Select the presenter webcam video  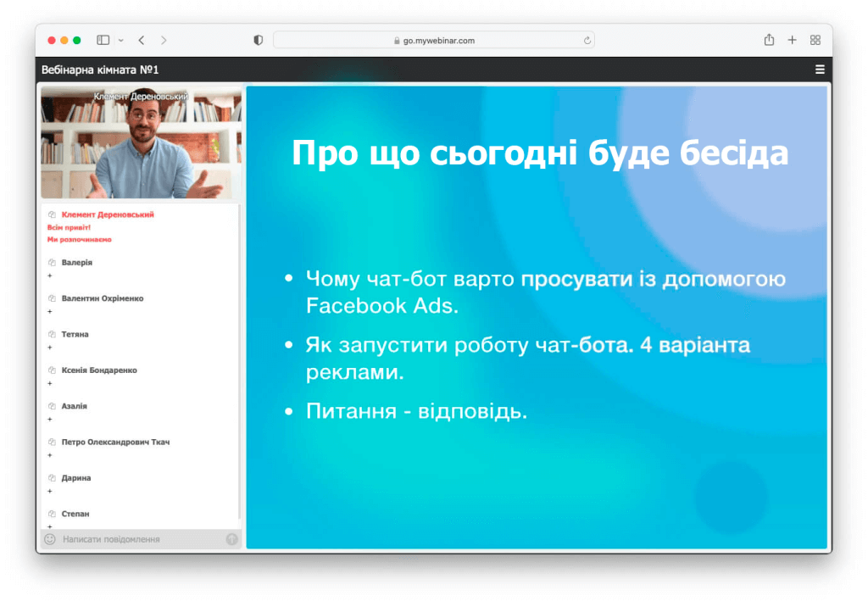142,142
